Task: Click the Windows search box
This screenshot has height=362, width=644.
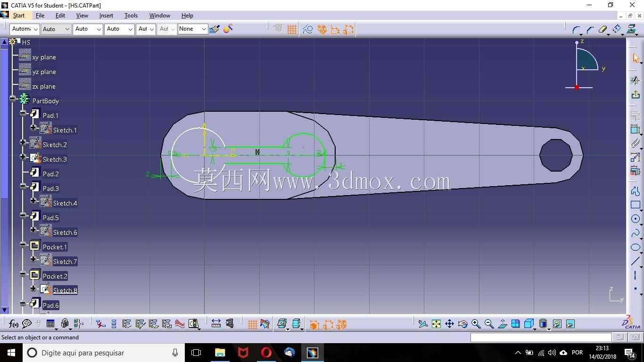Action: 104,353
